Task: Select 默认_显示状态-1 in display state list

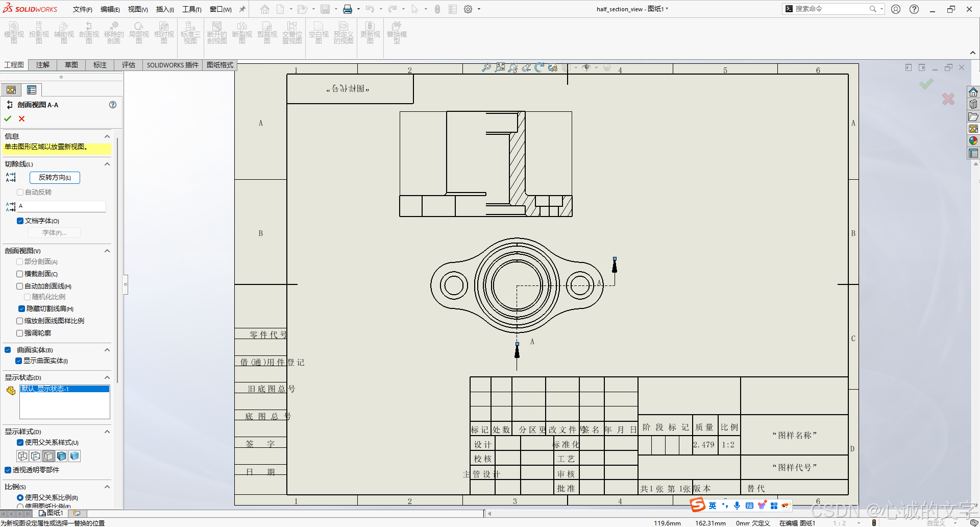Action: 64,389
